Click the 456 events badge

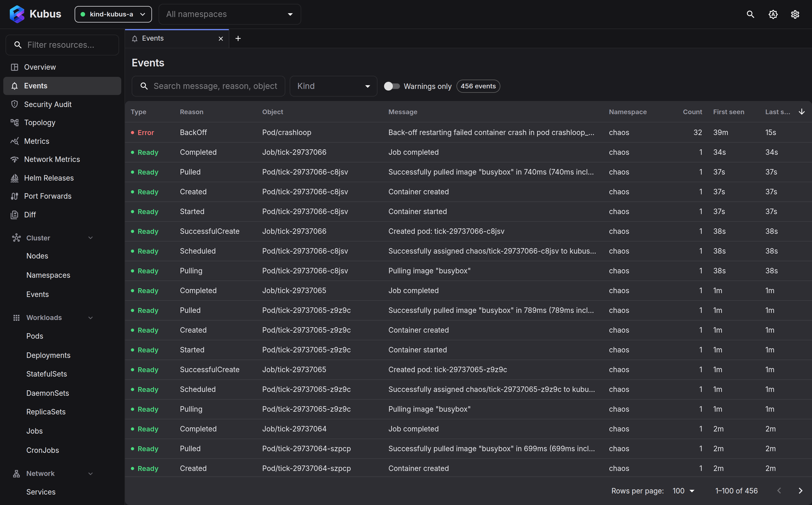tap(478, 86)
